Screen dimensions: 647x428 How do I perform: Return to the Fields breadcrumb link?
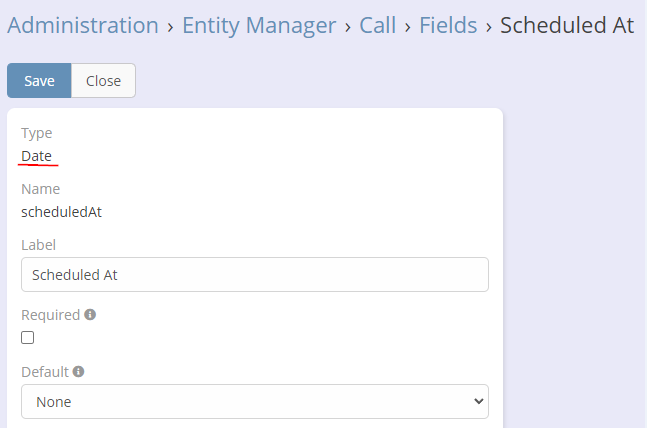pos(448,25)
